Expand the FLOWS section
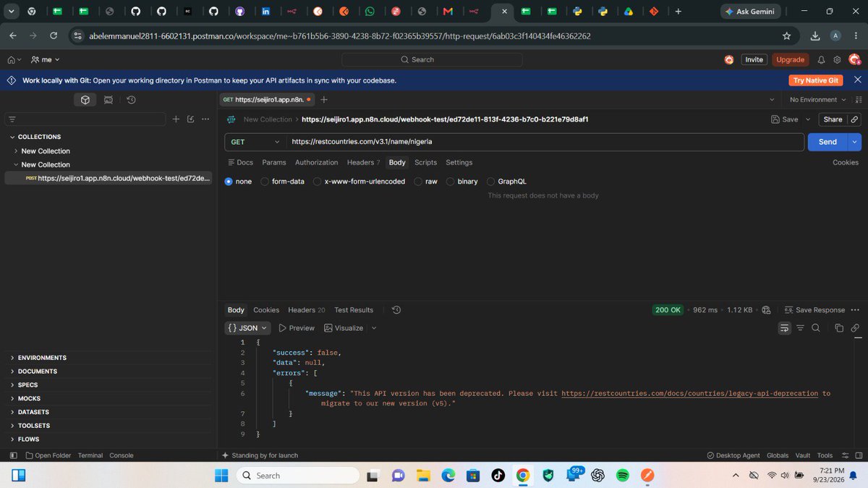Image resolution: width=868 pixels, height=488 pixels. pos(12,439)
